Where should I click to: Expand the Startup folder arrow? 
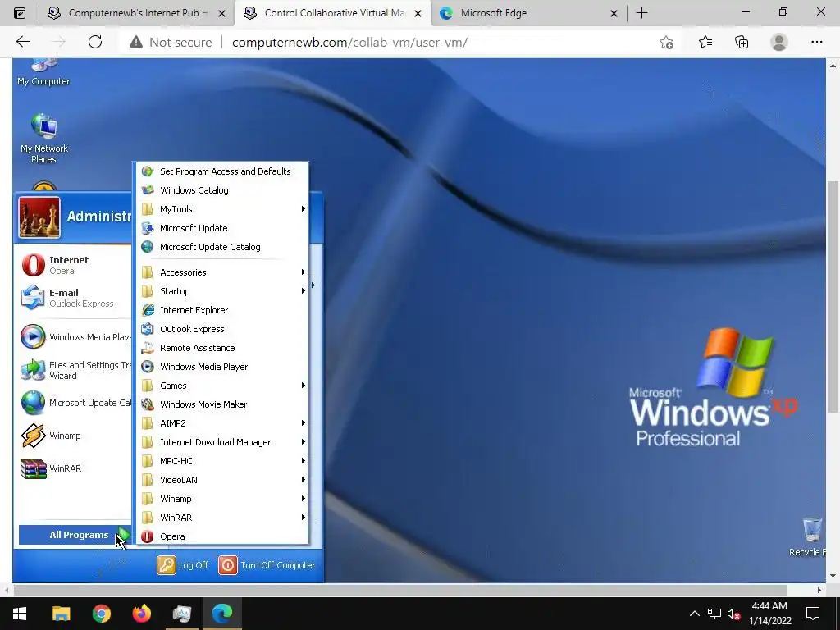(x=304, y=291)
